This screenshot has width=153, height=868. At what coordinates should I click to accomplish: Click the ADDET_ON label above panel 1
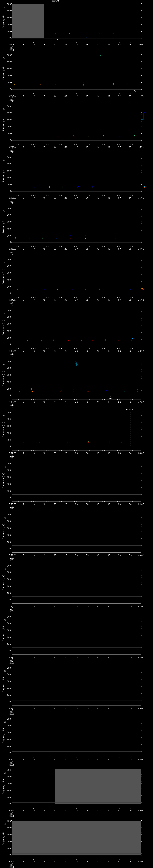click(55, 1)
